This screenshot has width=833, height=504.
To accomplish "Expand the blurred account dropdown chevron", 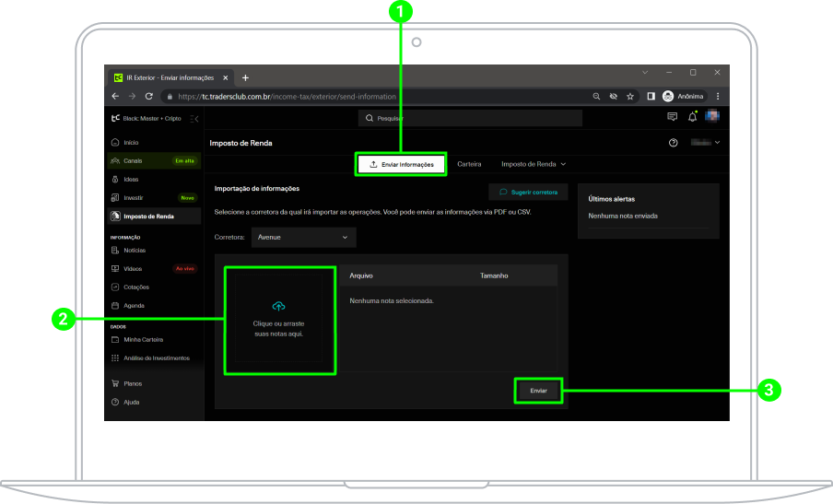I will click(x=717, y=142).
